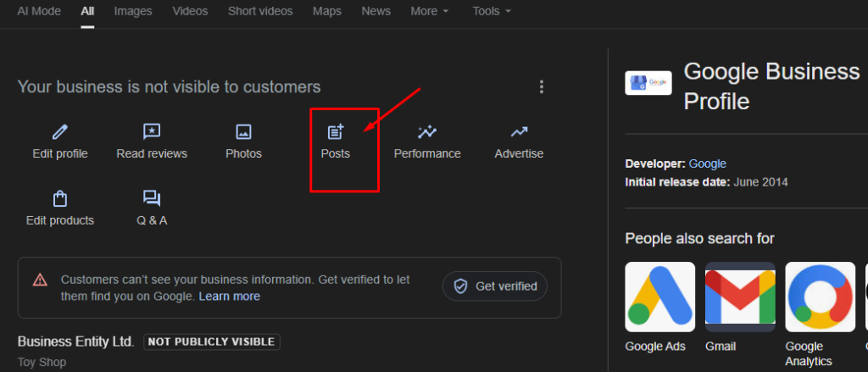
Task: Switch to the Images tab
Action: (133, 11)
